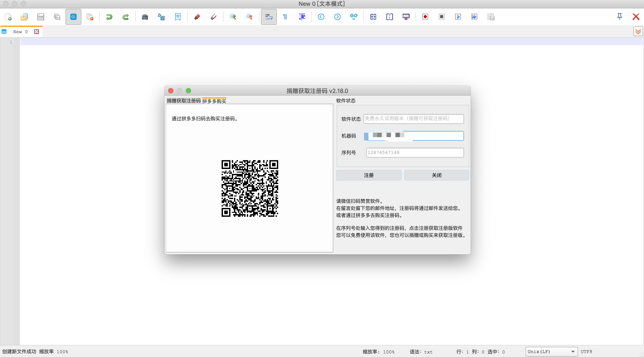Image resolution: width=644 pixels, height=357 pixels.
Task: Open a file using the folder icon
Action: [24, 17]
